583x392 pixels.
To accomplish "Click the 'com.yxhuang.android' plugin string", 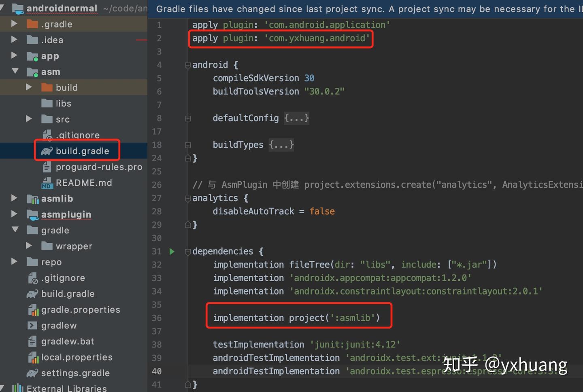I will point(317,38).
